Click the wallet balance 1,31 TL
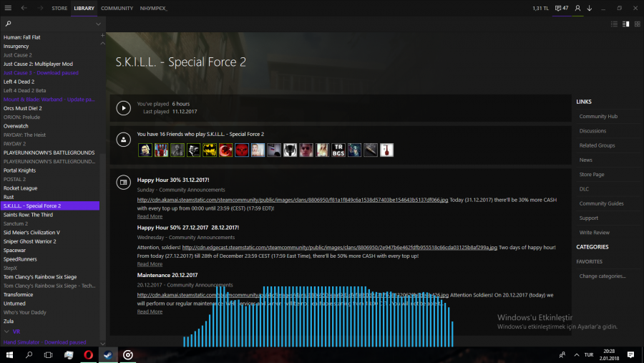 tap(540, 8)
